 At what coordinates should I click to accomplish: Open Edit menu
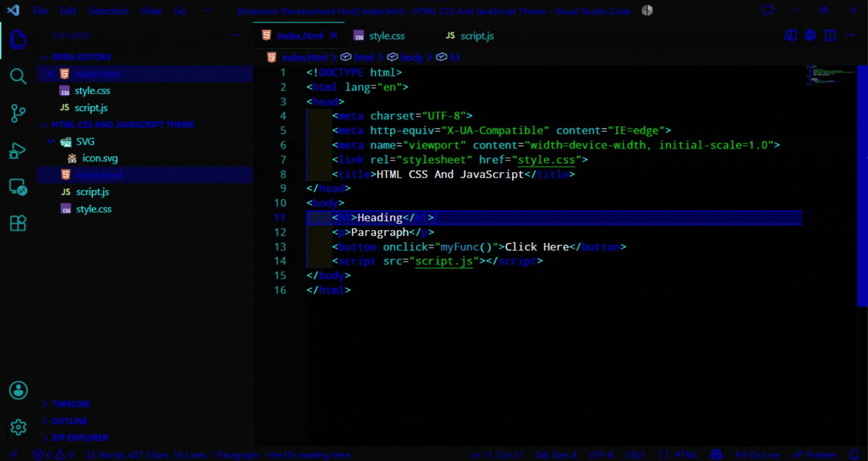click(68, 11)
